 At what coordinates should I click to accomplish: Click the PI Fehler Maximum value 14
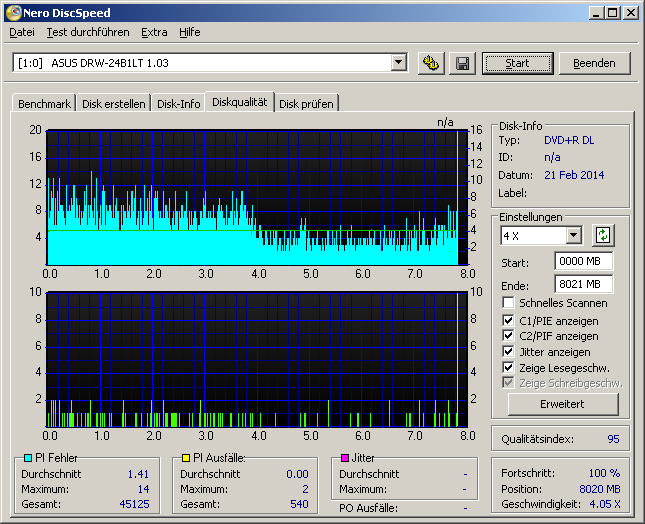pyautogui.click(x=143, y=489)
